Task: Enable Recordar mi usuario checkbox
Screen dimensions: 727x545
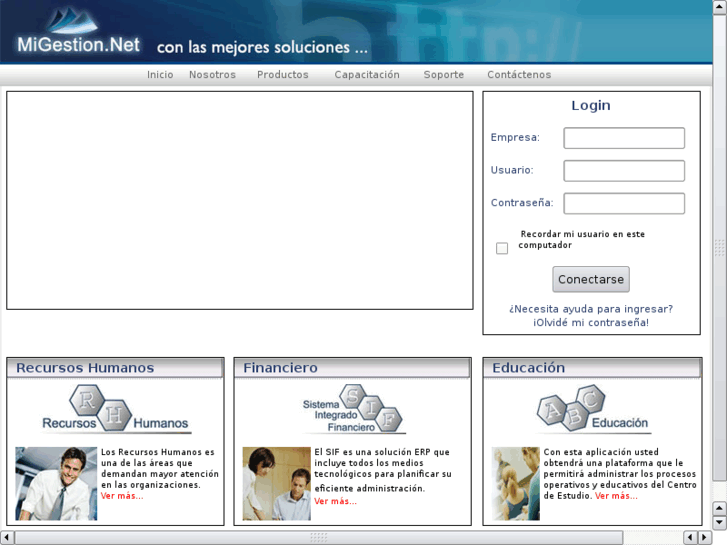Action: click(x=502, y=248)
